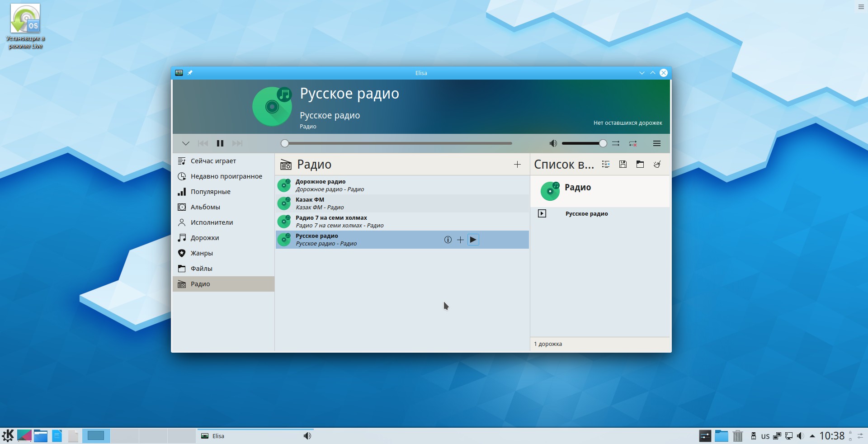Pin the Elisa window on all desktops
This screenshot has width=868, height=444.
pyautogui.click(x=190, y=73)
